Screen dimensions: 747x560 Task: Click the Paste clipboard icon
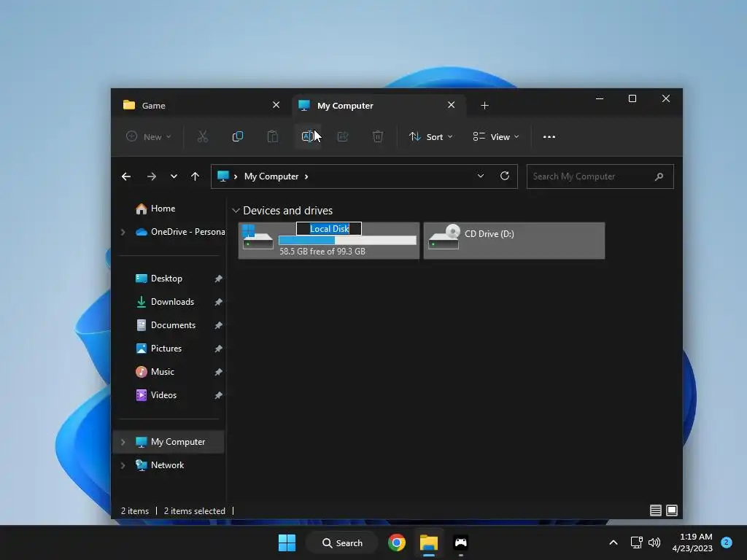(273, 136)
